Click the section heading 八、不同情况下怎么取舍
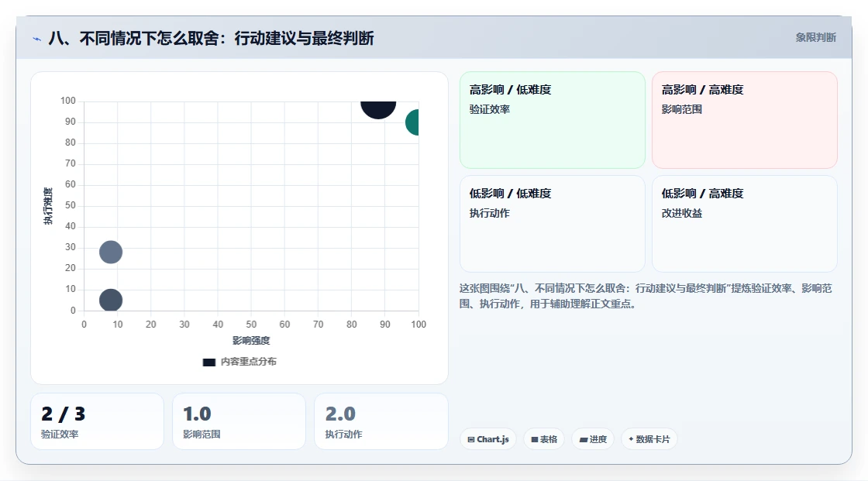Image resolution: width=868 pixels, height=481 pixels. pos(211,38)
